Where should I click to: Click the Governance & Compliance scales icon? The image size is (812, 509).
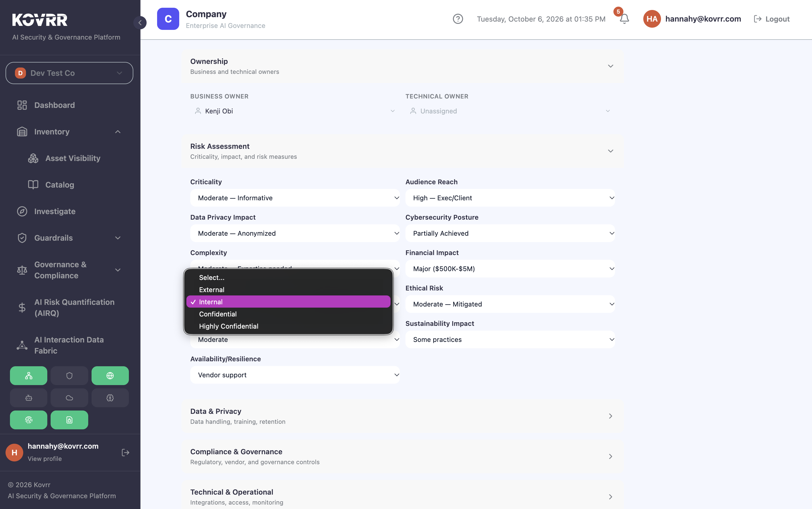pos(22,270)
